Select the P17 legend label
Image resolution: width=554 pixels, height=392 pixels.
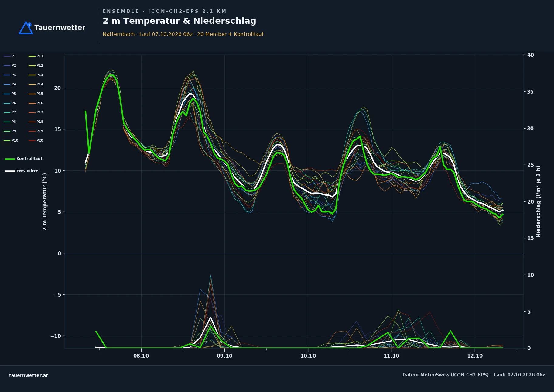(40, 112)
